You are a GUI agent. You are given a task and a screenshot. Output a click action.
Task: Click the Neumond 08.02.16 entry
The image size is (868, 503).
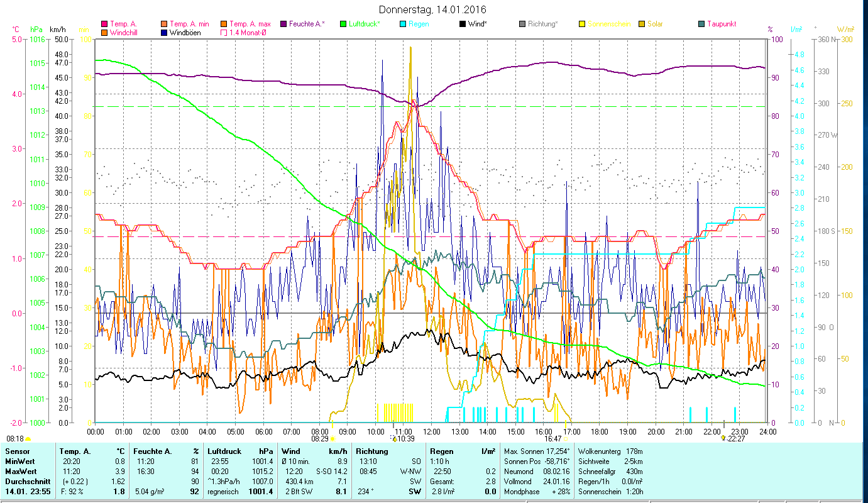(537, 471)
